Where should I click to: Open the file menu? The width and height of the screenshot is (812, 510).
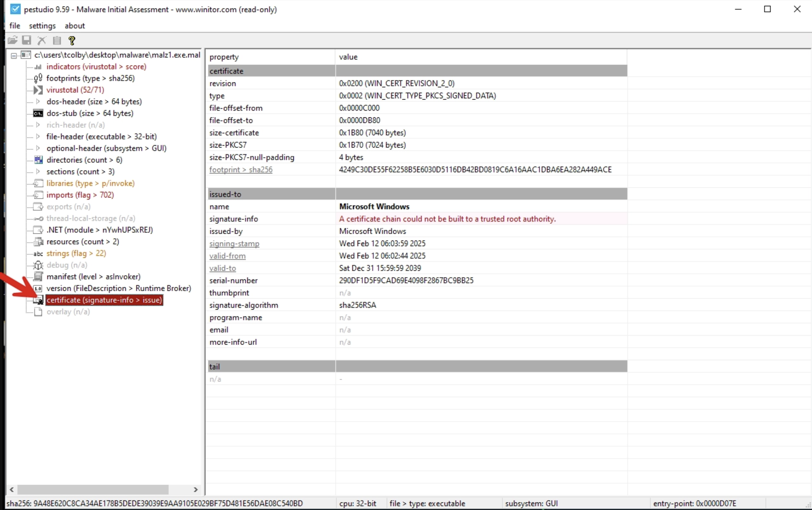point(15,26)
